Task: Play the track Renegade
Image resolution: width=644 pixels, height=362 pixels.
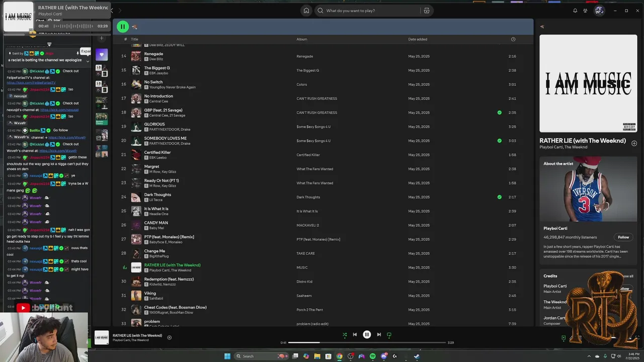Action: pos(153,54)
